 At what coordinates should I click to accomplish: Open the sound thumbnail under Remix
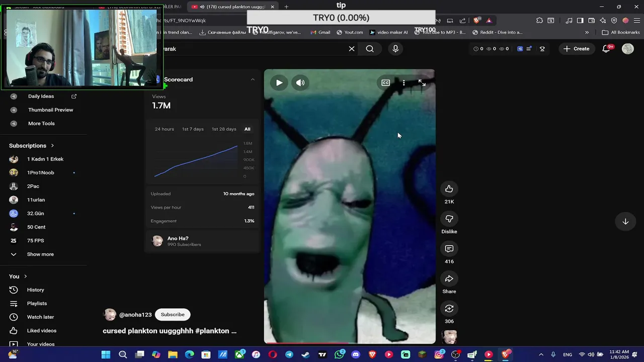point(449,337)
